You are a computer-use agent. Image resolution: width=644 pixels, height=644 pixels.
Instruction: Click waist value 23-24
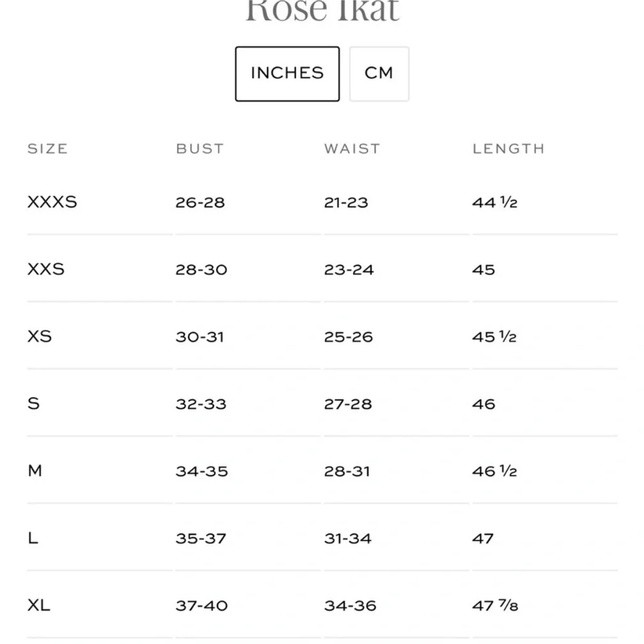point(348,270)
